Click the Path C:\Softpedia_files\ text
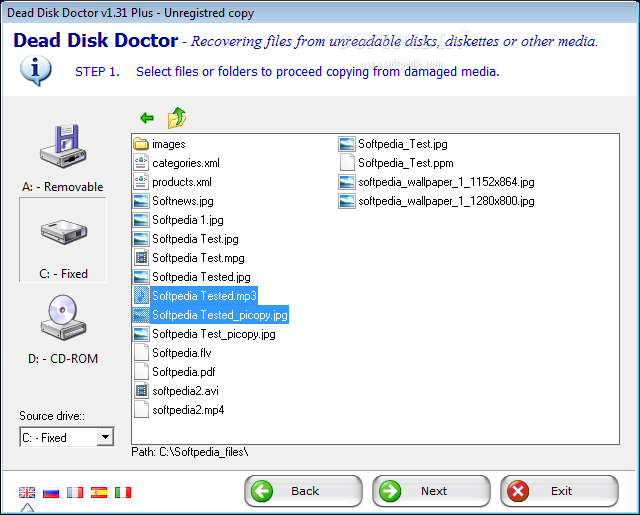Image resolution: width=640 pixels, height=515 pixels. (x=190, y=452)
